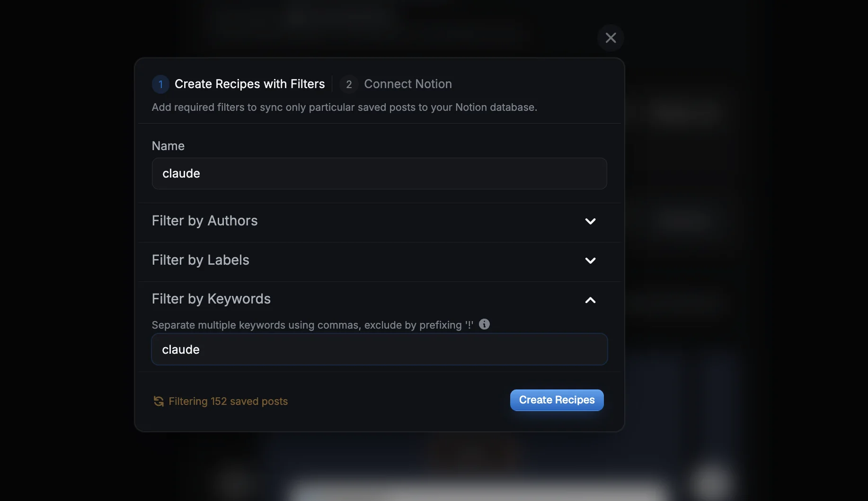This screenshot has width=868, height=501.
Task: Focus the keywords input field
Action: click(x=379, y=349)
